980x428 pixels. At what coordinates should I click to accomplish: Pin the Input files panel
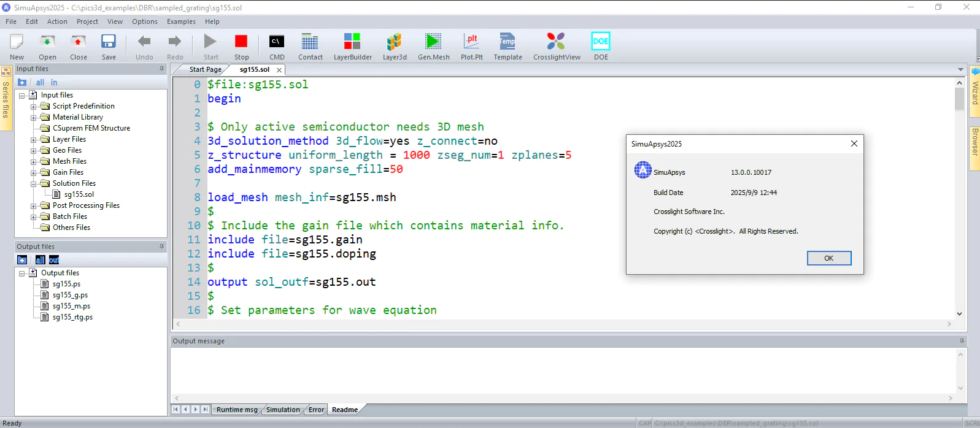tap(161, 69)
